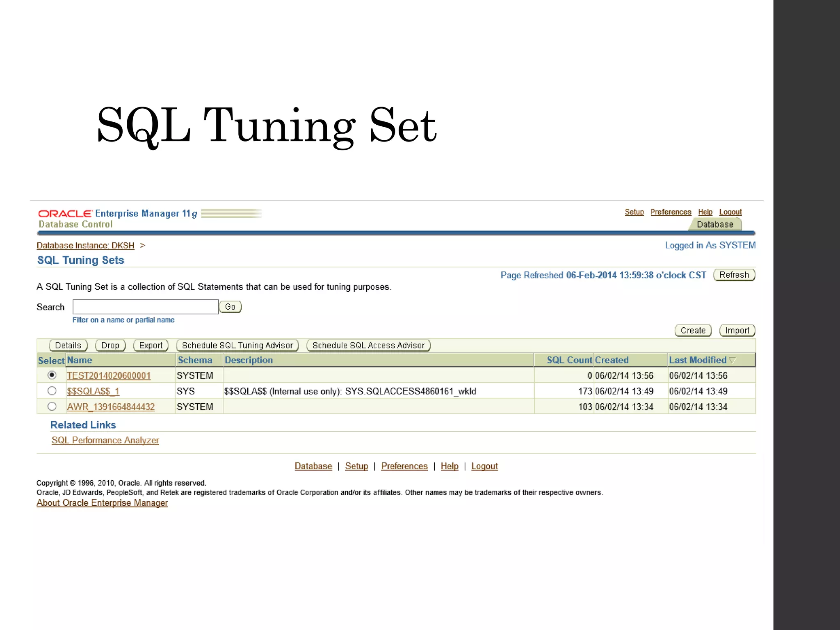Click the SQL count value 103
Viewport: 840px width, 630px height.
pyautogui.click(x=585, y=407)
